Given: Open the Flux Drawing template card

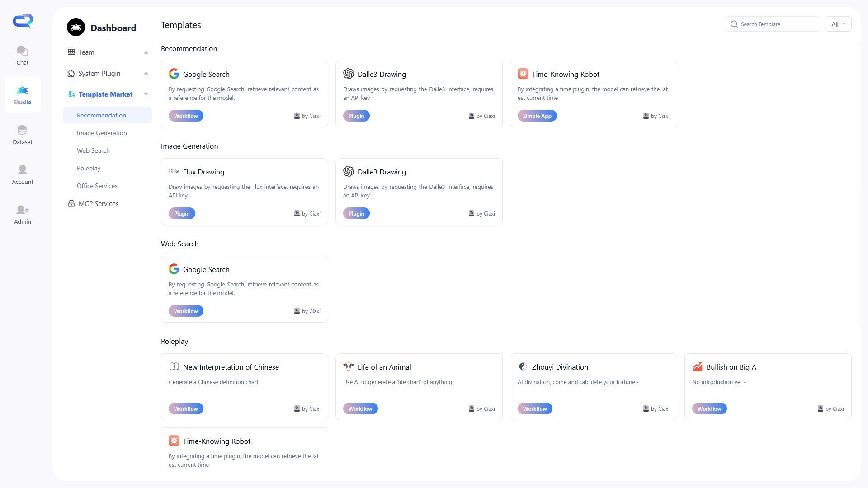Looking at the screenshot, I should coord(244,191).
